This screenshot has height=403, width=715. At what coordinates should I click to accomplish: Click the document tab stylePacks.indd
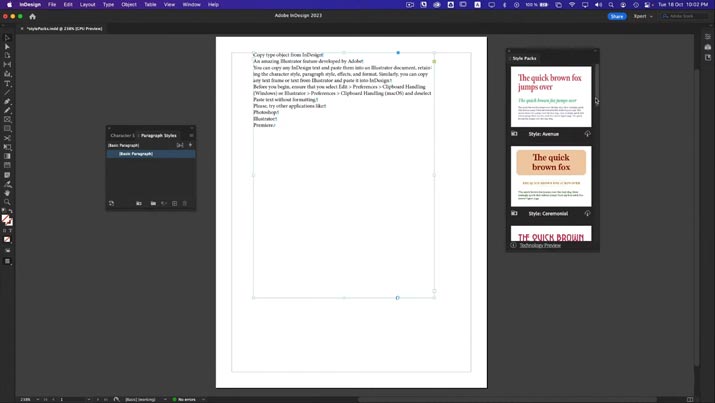pos(64,29)
